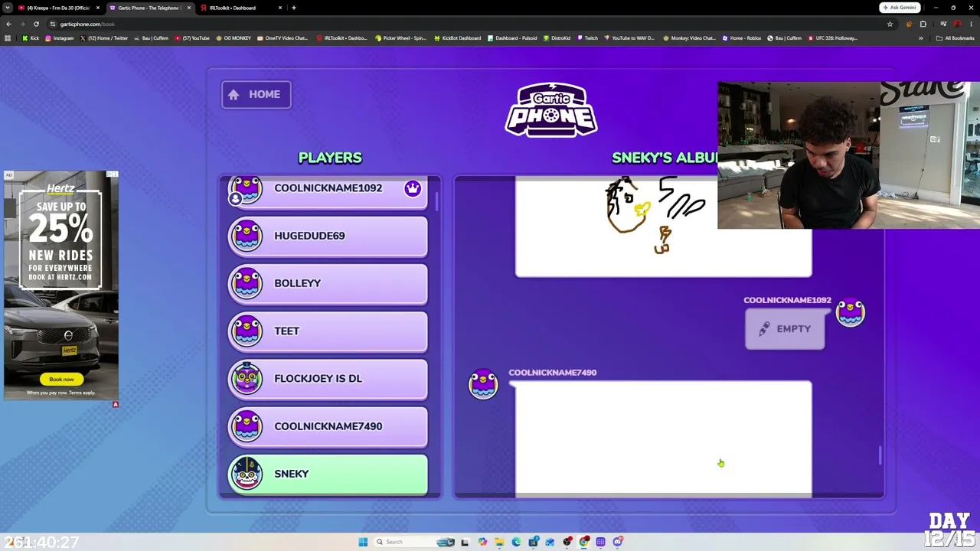Click COOLNICKNAME1092's avatar beside the EMPTY bubble

click(851, 313)
